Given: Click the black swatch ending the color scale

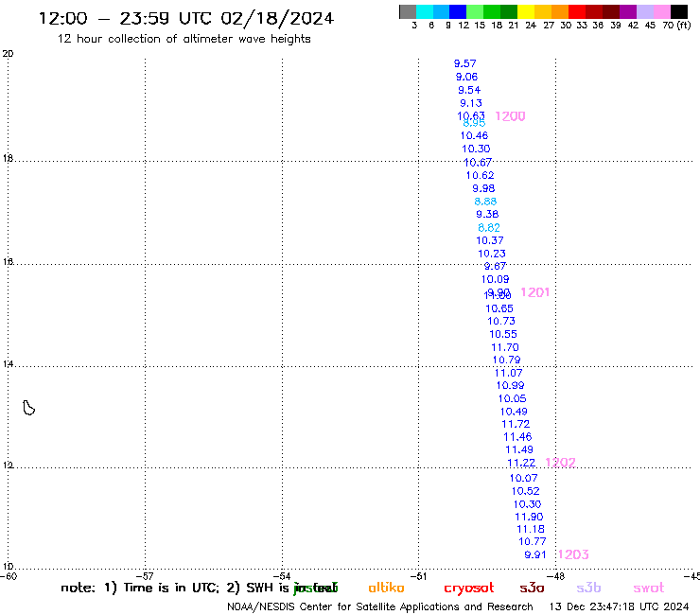Looking at the screenshot, I should coord(679,11).
